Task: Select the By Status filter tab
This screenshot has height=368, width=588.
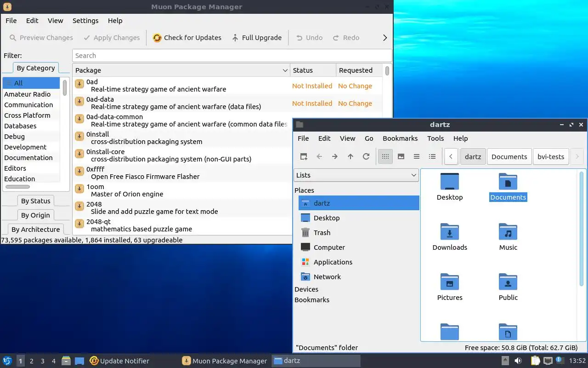Action: pos(36,201)
